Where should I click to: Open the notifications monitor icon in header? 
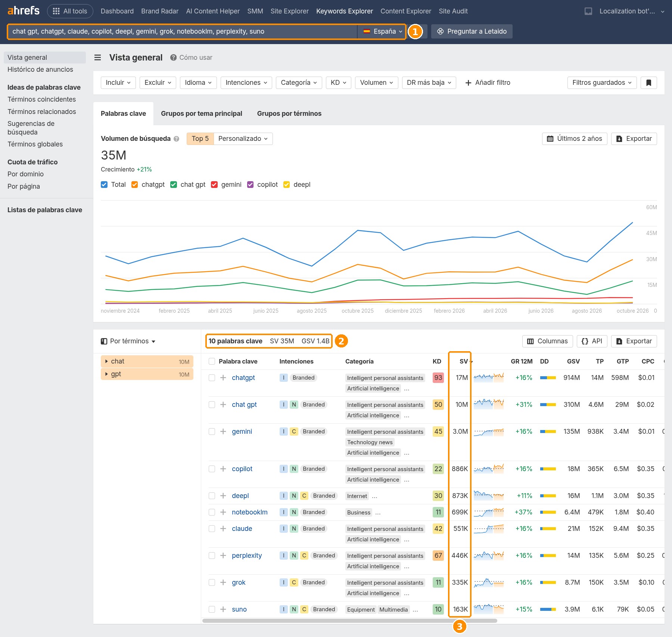point(588,11)
